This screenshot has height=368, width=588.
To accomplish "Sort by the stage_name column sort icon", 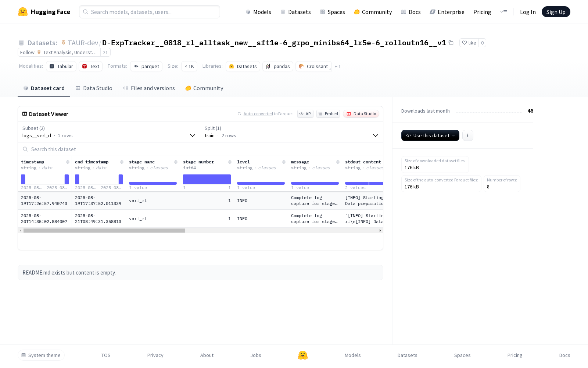I will point(176,162).
